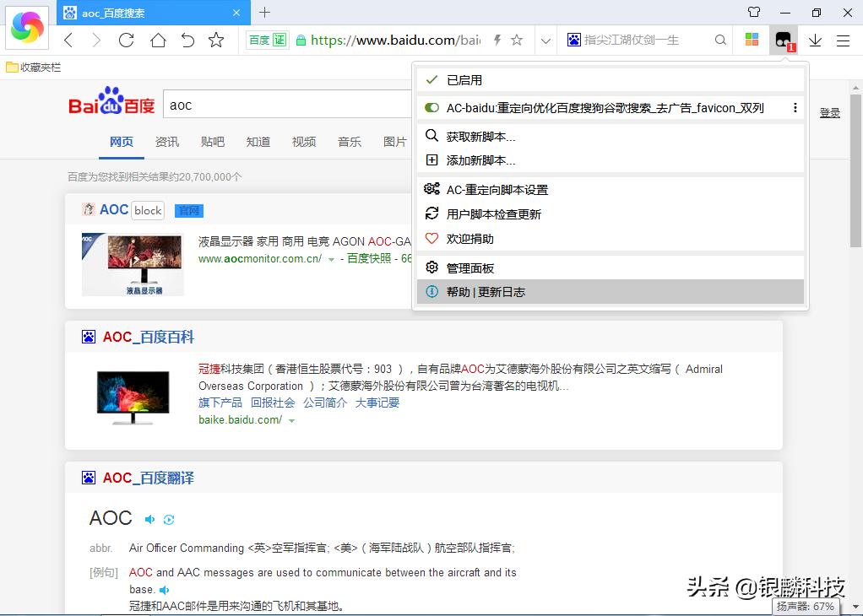This screenshot has width=863, height=616.
Task: Reload the page with the refresh icon
Action: point(125,40)
